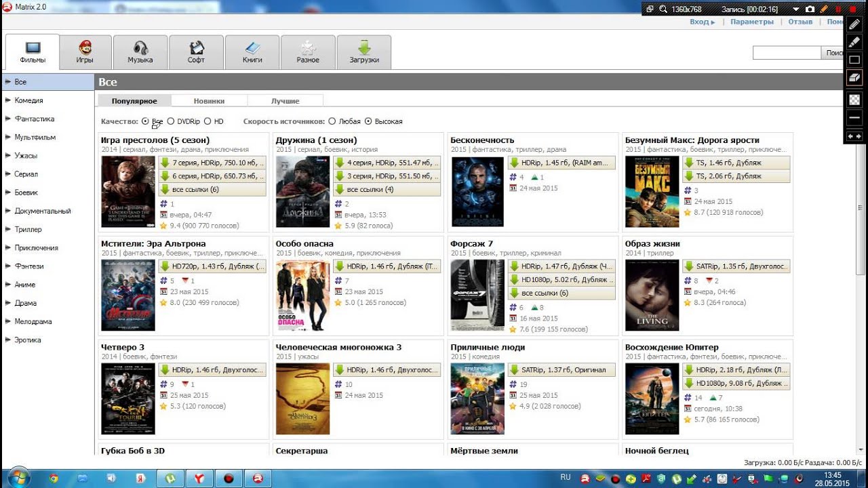The height and width of the screenshot is (488, 868).
Task: Download Бесконечность HDRip 1.45 гб
Action: tap(561, 163)
